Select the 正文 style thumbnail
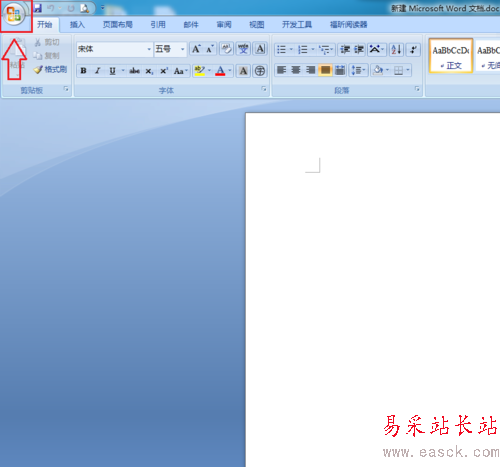 (x=451, y=56)
